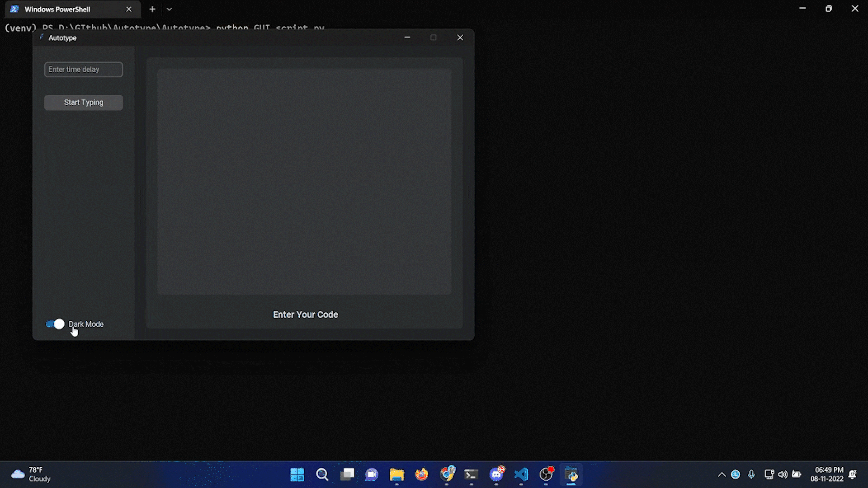This screenshot has height=488, width=868.
Task: Open the Task View icon
Action: pyautogui.click(x=347, y=474)
